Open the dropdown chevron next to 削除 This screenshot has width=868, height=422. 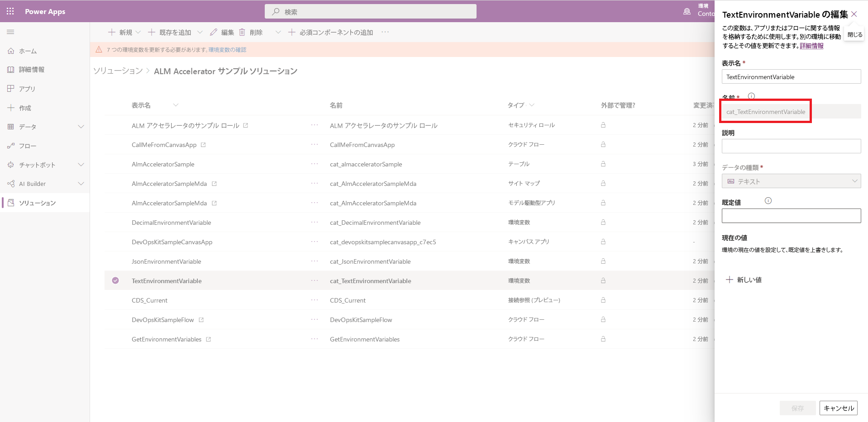click(278, 32)
